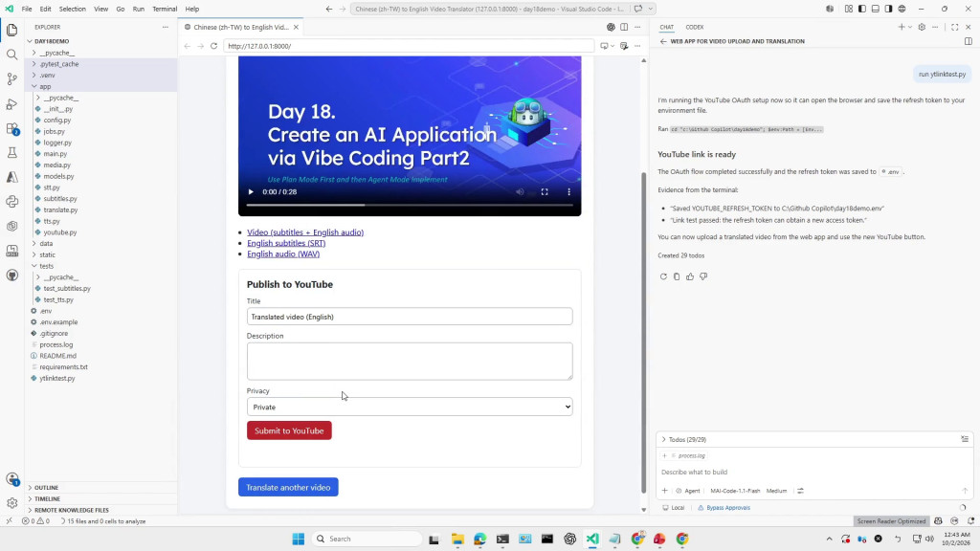Click the Description text area
This screenshot has height=551, width=980.
point(410,361)
